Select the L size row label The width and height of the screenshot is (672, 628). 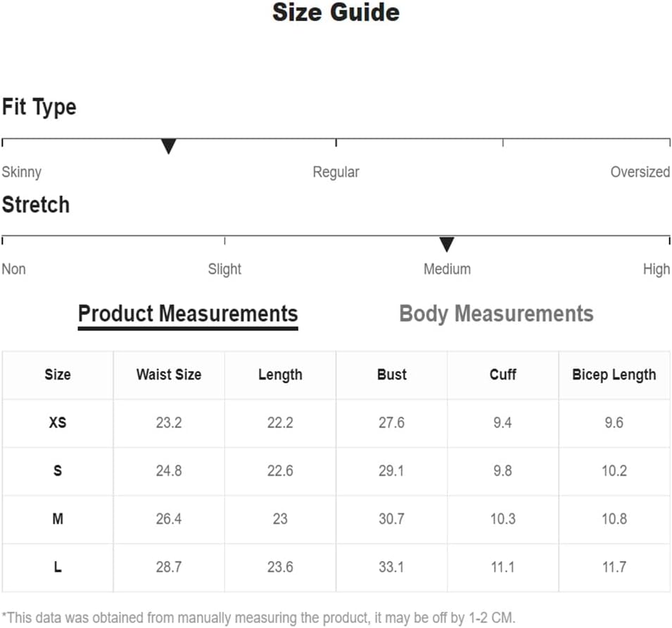[x=58, y=567]
